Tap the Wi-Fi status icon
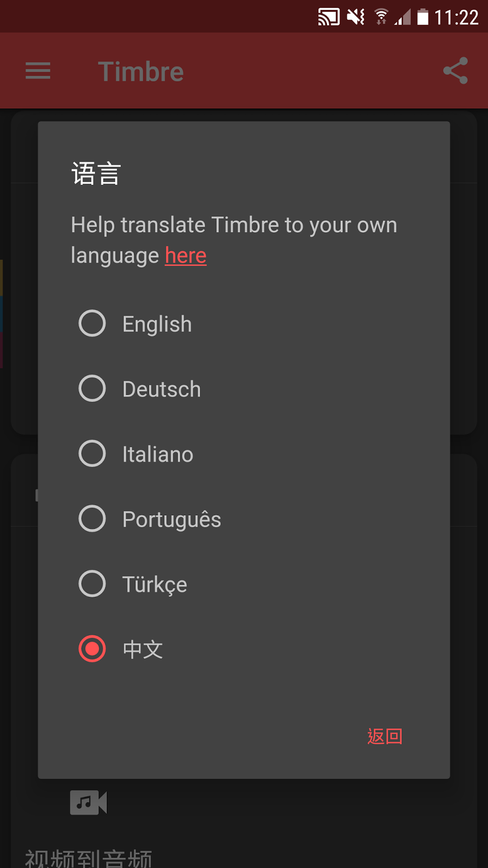Viewport: 488px width, 868px height. 382,17
